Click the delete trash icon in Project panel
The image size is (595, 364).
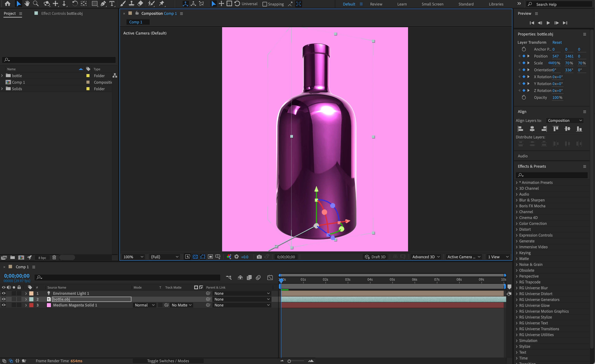pos(54,257)
